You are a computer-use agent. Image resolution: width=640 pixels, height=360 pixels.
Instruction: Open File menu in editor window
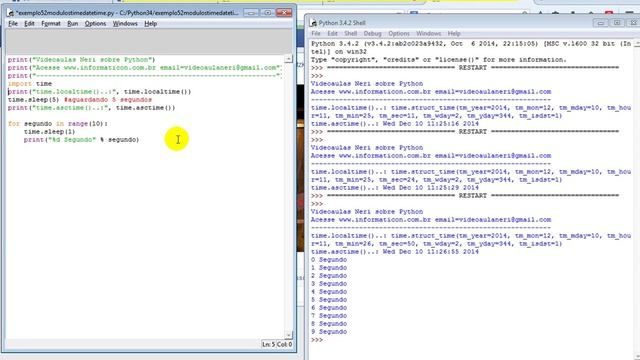point(13,24)
